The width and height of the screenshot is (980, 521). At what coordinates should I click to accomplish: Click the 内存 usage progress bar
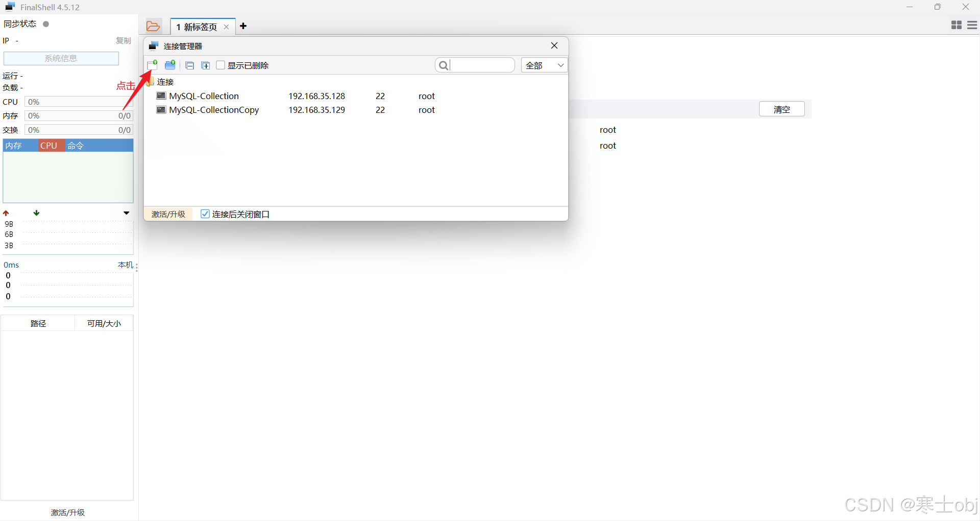(x=79, y=116)
